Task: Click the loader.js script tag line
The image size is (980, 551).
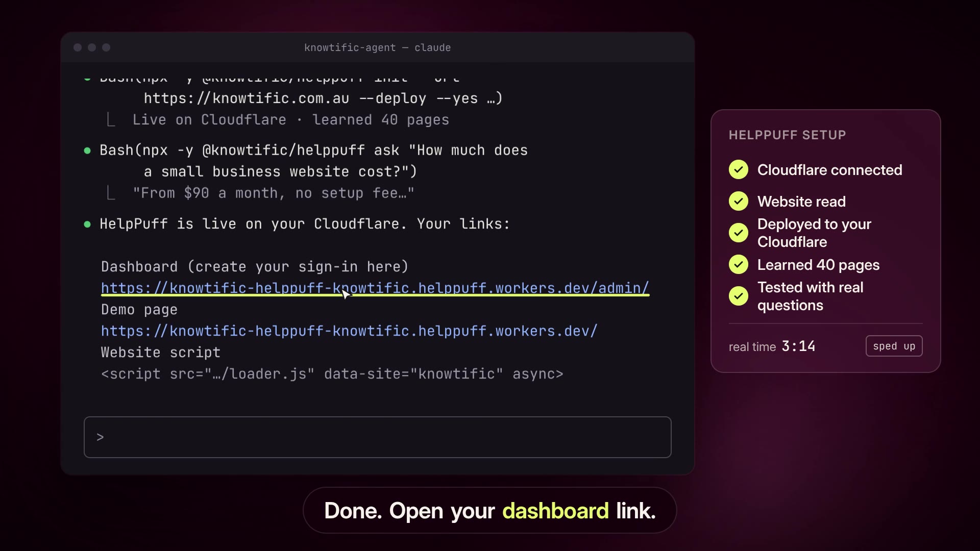Action: pyautogui.click(x=332, y=374)
